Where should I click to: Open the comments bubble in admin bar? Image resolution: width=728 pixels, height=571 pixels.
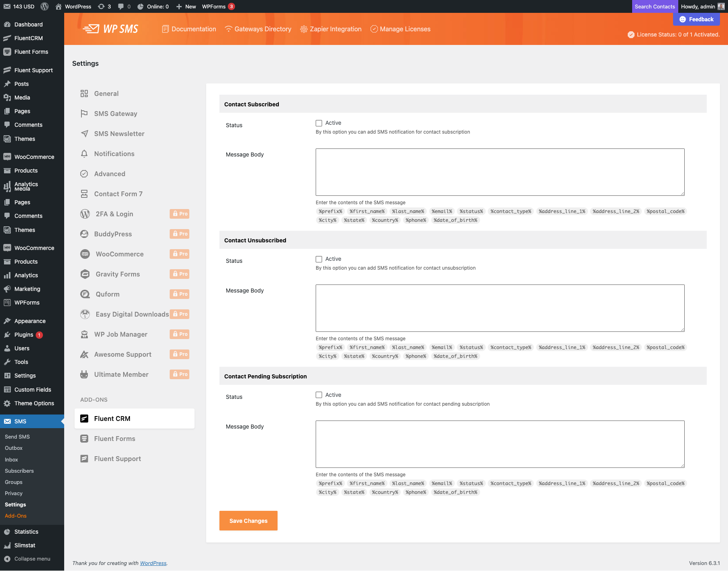pyautogui.click(x=124, y=6)
